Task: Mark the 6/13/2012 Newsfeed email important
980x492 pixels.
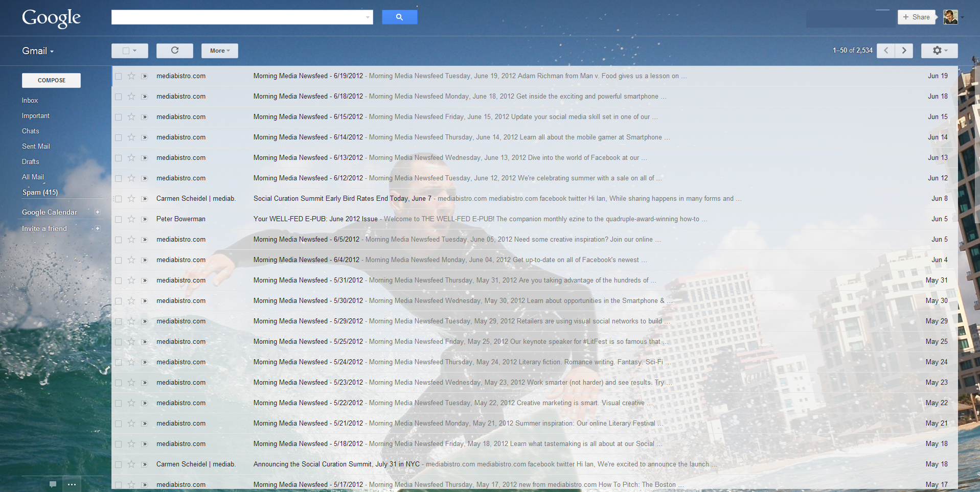Action: click(145, 158)
